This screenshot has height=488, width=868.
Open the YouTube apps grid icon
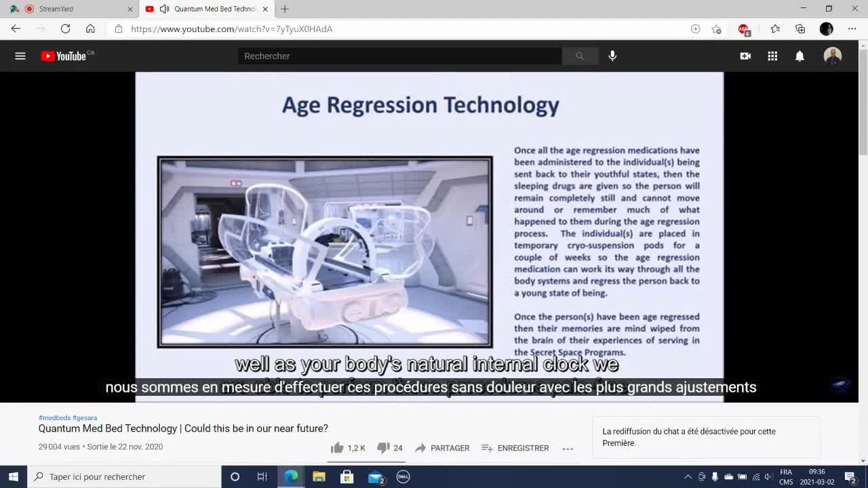772,56
